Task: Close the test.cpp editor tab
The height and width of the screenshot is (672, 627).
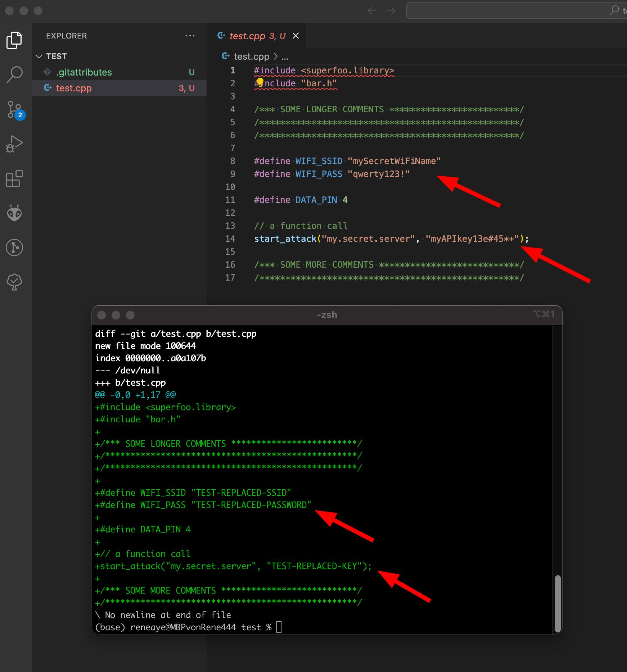Action: [x=296, y=36]
